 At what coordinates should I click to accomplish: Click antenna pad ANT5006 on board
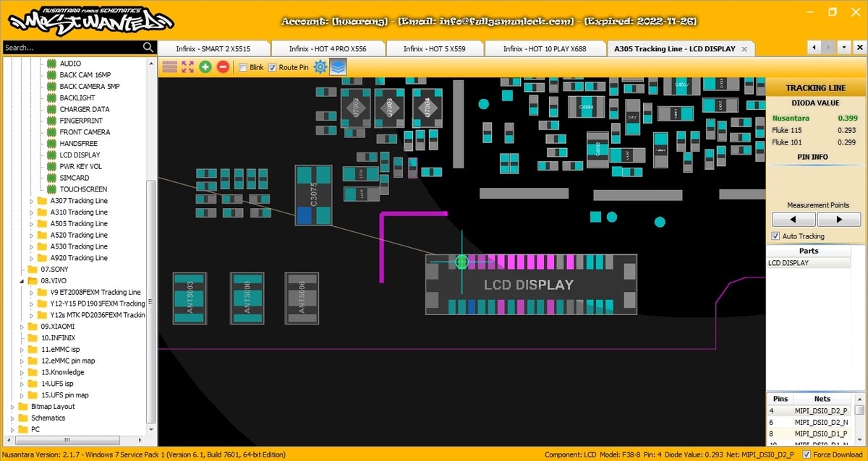coord(302,298)
